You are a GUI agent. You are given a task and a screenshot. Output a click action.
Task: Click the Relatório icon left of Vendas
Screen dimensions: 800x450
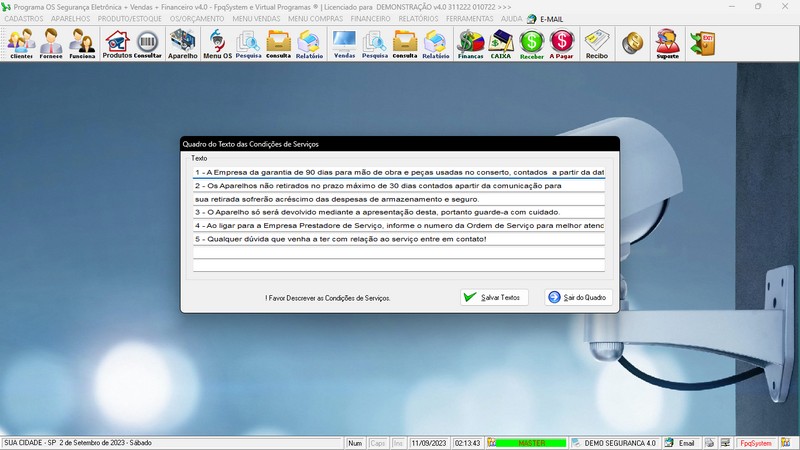[309, 43]
